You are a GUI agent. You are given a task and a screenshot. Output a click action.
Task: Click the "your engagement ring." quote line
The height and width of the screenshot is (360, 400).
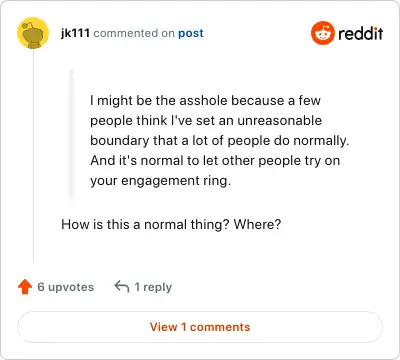pyautogui.click(x=160, y=181)
